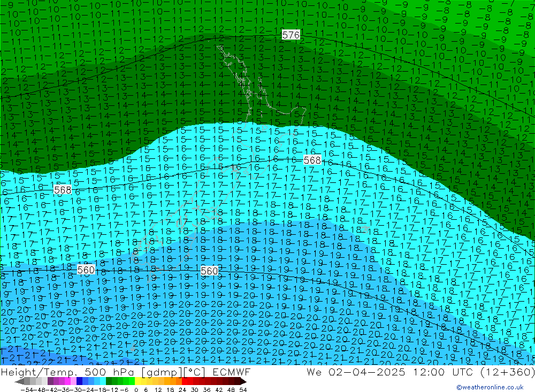535x392 pixels.
Task: Click the dark right arrow end of the colour scale
Action: tap(243, 381)
